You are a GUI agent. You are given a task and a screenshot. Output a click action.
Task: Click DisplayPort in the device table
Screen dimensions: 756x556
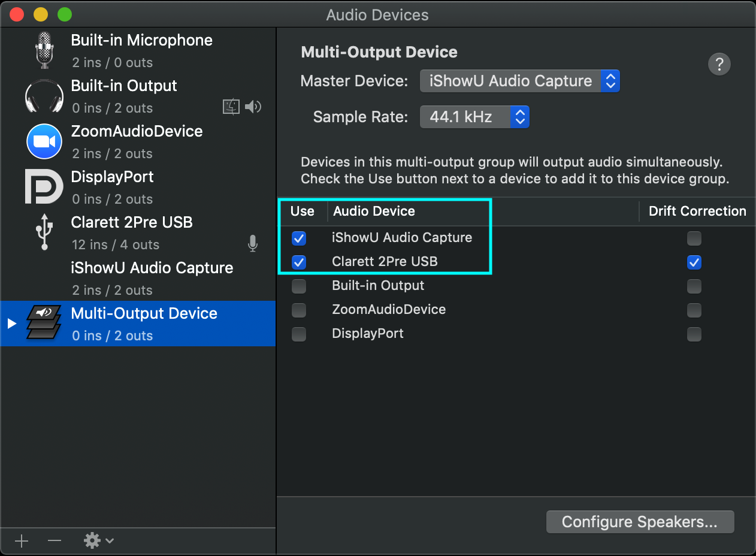[368, 334]
